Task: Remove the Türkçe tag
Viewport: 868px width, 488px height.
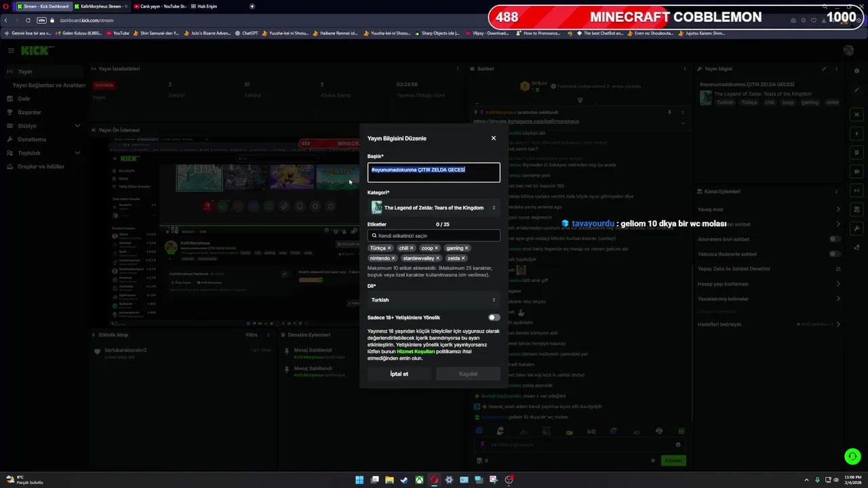Action: (389, 248)
